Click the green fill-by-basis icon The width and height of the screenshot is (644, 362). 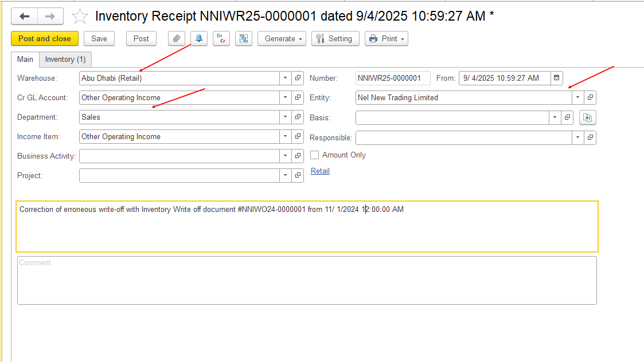click(x=587, y=117)
